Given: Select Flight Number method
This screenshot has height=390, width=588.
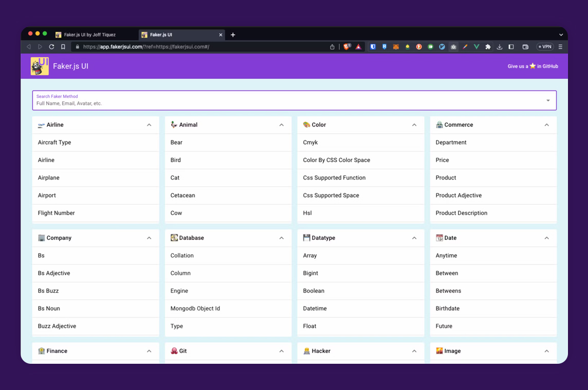Looking at the screenshot, I should pyautogui.click(x=96, y=213).
